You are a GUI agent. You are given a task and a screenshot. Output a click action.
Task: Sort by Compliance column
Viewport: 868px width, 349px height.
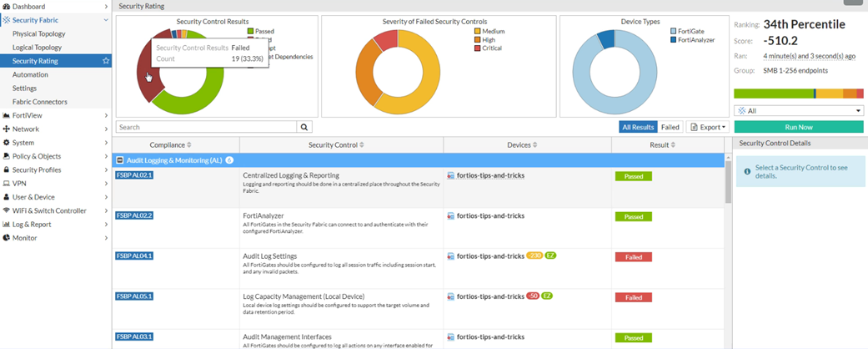pos(170,145)
